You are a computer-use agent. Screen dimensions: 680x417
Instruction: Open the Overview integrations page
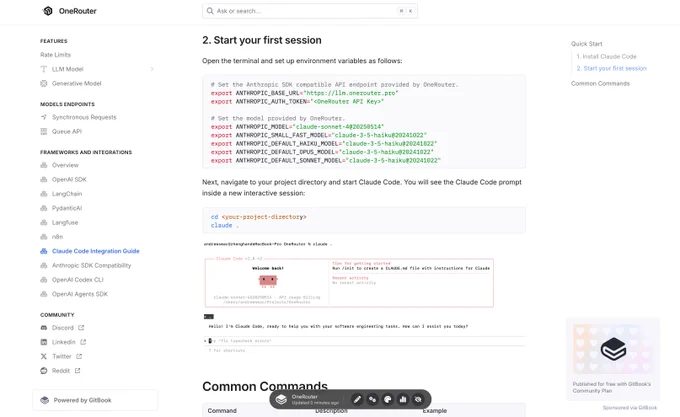point(65,165)
